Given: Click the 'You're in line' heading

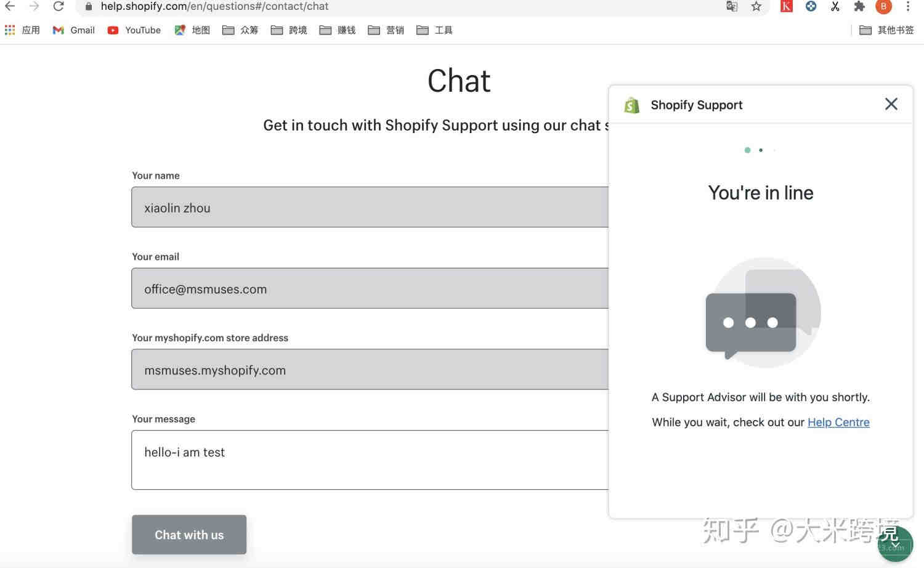Looking at the screenshot, I should [761, 193].
